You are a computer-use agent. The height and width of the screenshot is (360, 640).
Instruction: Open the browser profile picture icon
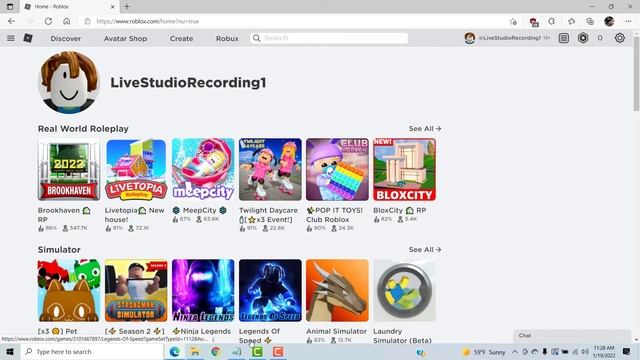[609, 21]
